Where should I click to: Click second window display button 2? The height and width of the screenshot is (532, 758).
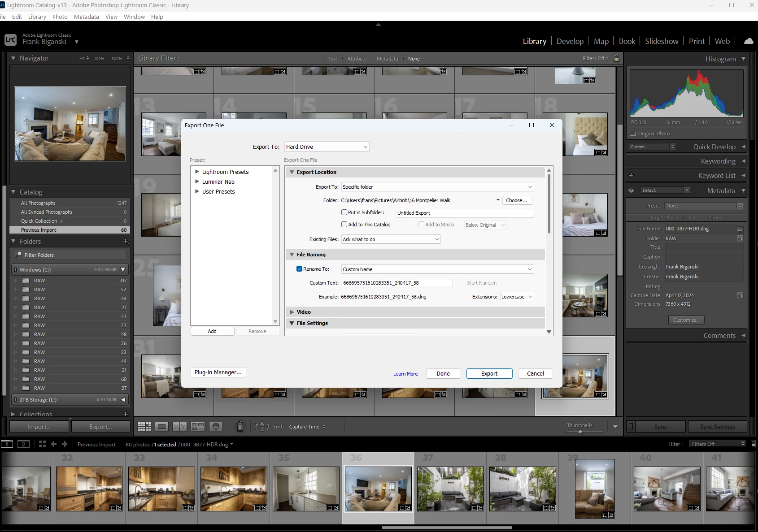point(23,444)
